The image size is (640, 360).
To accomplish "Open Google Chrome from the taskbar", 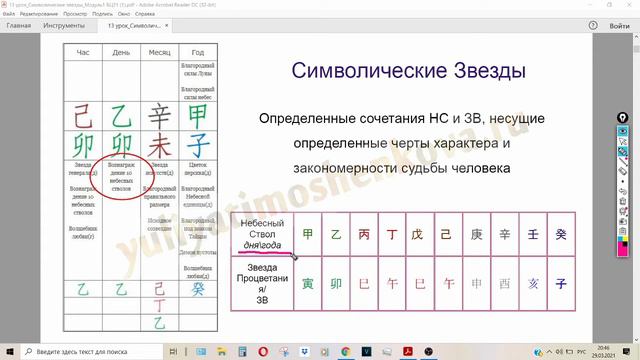I will [346, 351].
